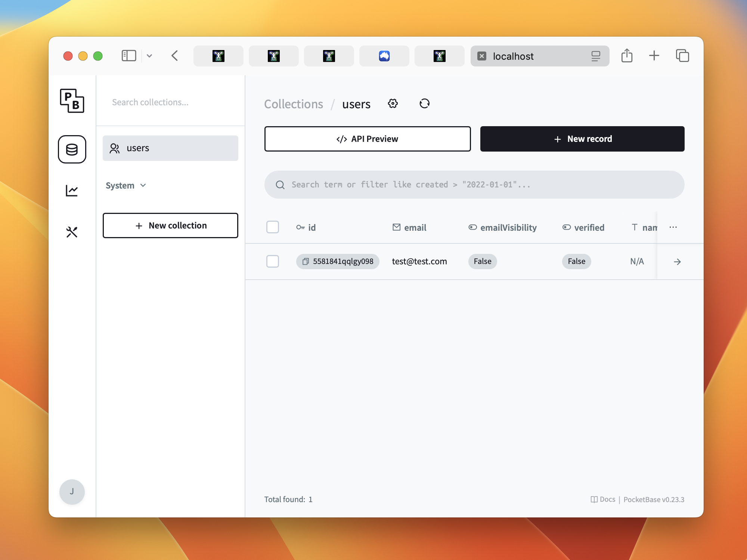Open users collection settings gear icon

pyautogui.click(x=393, y=103)
